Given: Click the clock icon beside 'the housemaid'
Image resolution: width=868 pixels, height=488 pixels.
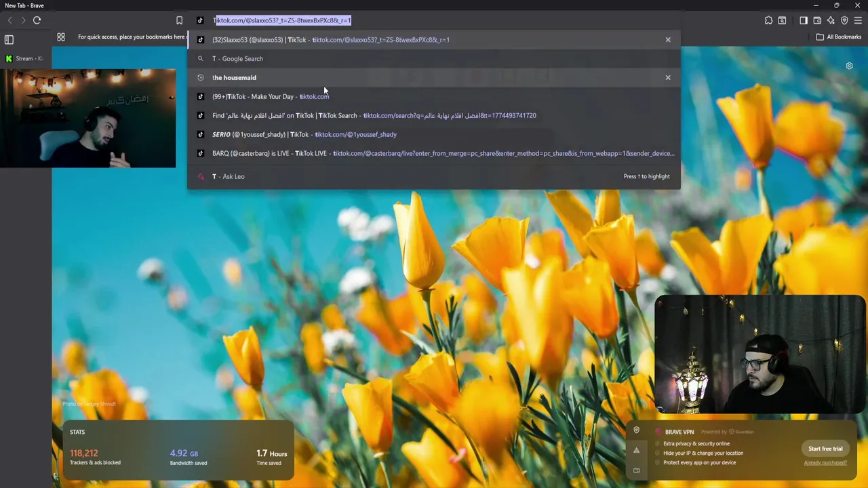Looking at the screenshot, I should pyautogui.click(x=200, y=77).
